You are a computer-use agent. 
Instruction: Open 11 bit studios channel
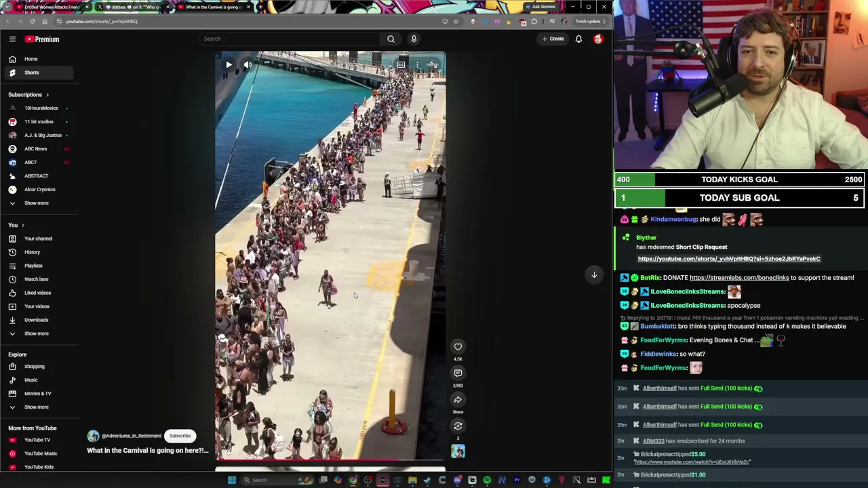click(x=39, y=122)
